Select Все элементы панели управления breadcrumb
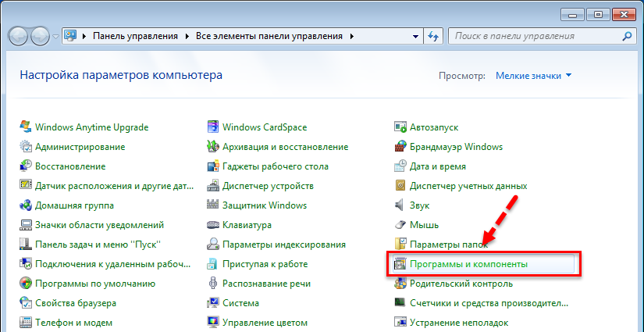644x332 pixels. [x=270, y=36]
